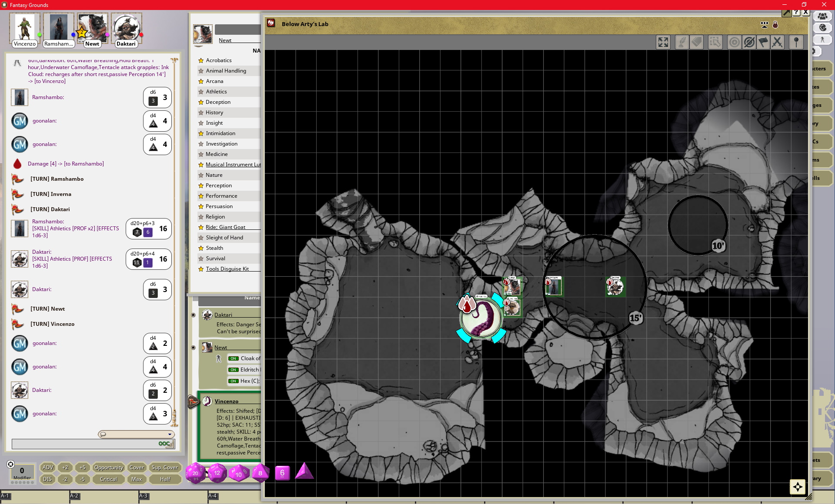Toggle Acrobatics proficiency star
Viewport: 835px width, 504px height.
coord(201,60)
